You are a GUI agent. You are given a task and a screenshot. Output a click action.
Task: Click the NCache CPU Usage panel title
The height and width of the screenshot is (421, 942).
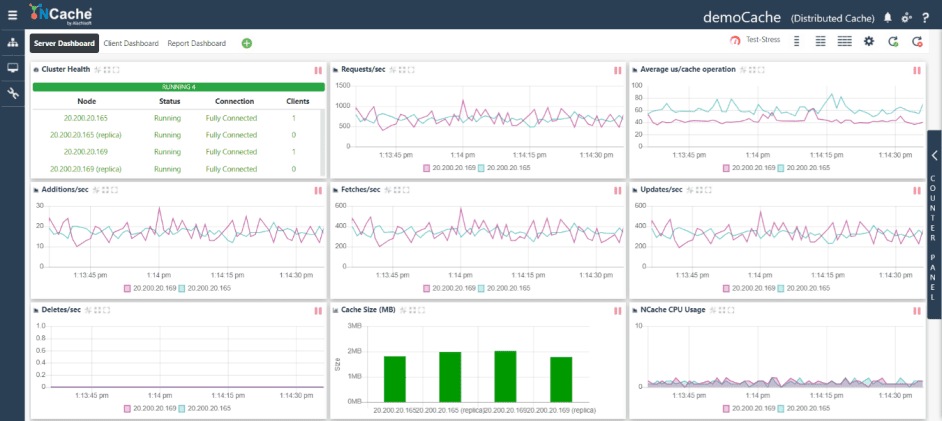[673, 310]
